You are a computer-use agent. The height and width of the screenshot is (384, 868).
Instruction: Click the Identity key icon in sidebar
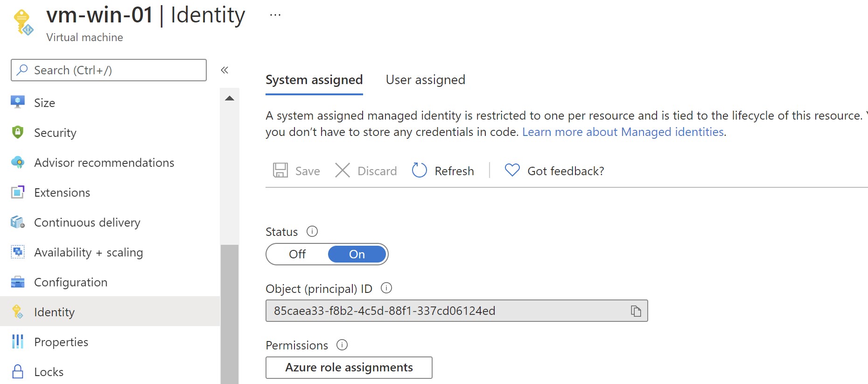pos(18,312)
